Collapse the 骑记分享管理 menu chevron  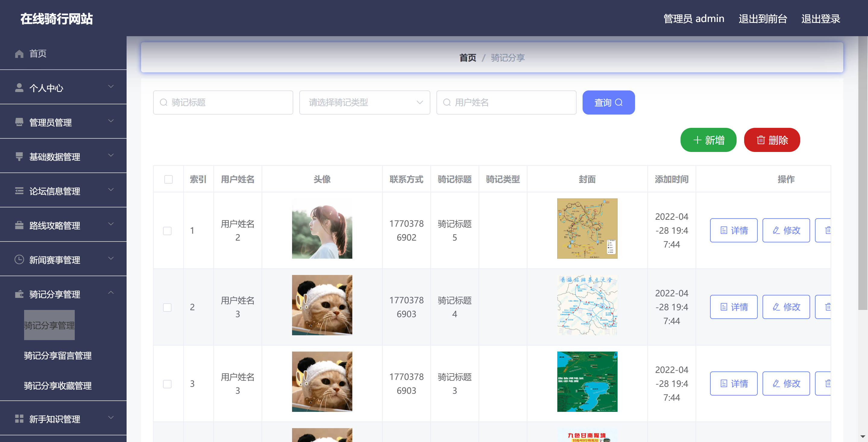tap(111, 293)
